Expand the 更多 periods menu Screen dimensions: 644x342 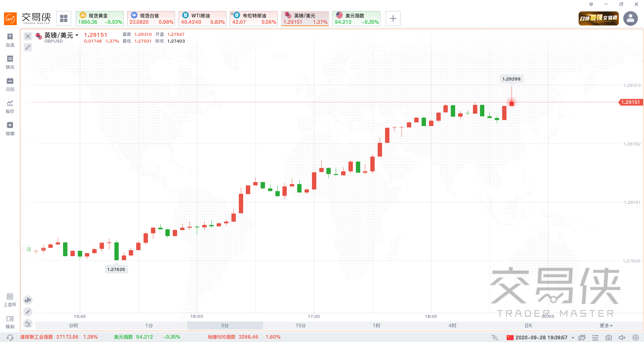pyautogui.click(x=606, y=326)
